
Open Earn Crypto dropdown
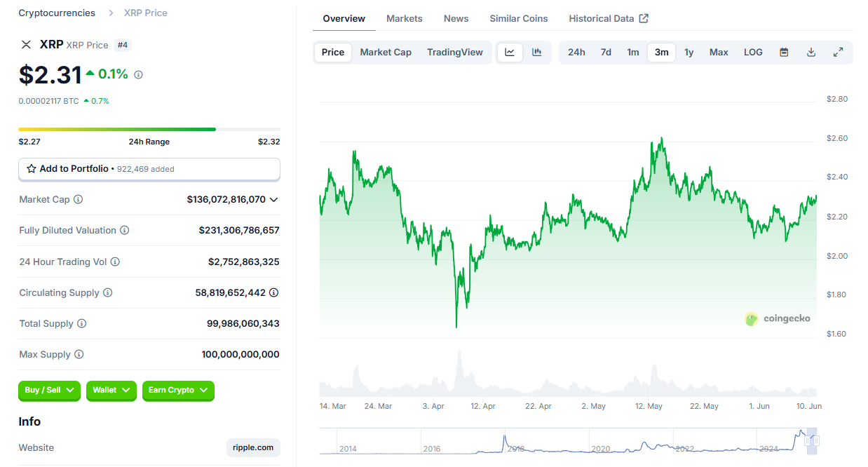point(178,391)
